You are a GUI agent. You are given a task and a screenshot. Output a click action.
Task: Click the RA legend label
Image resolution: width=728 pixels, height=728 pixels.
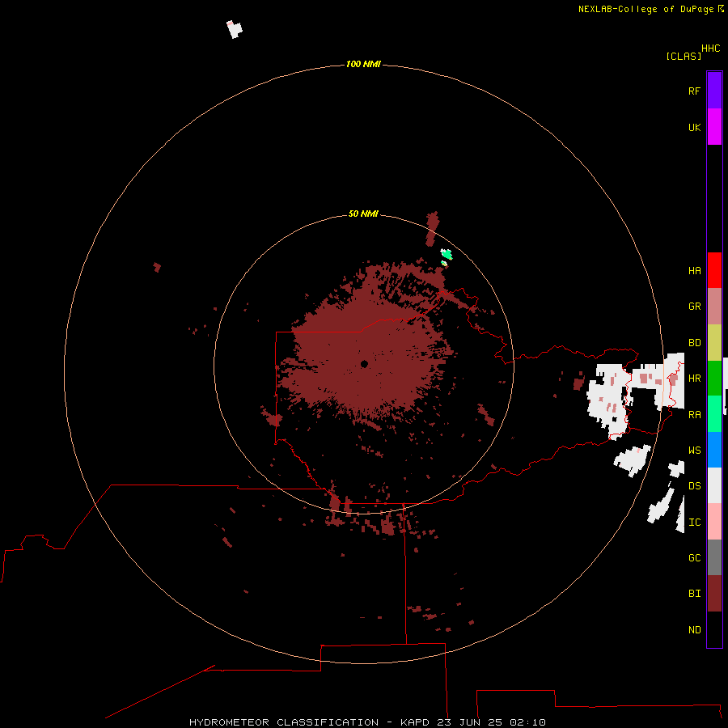[x=694, y=415]
